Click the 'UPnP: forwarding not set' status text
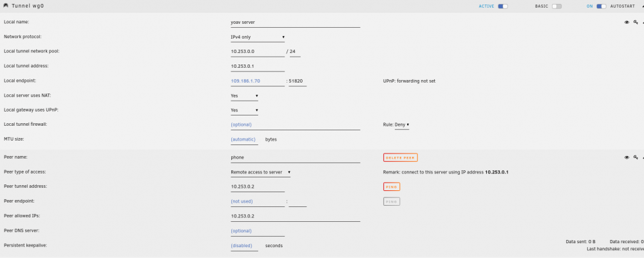The image size is (644, 258). [x=409, y=81]
